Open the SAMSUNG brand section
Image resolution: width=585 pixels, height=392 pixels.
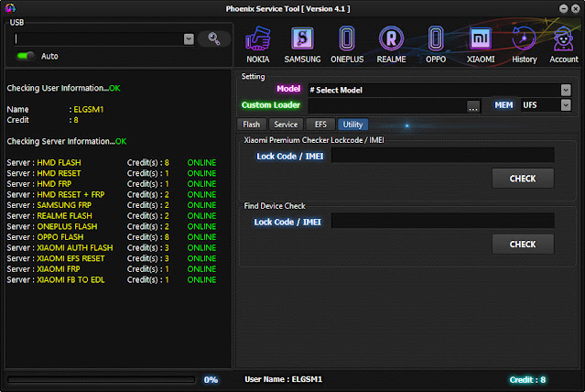pos(302,45)
